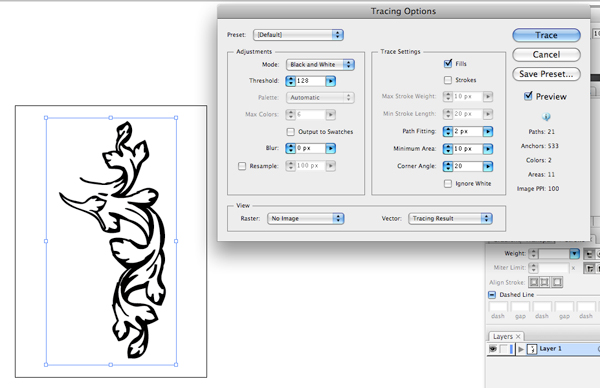600x388 pixels.
Task: Click the Corner Angle value field
Action: click(468, 166)
